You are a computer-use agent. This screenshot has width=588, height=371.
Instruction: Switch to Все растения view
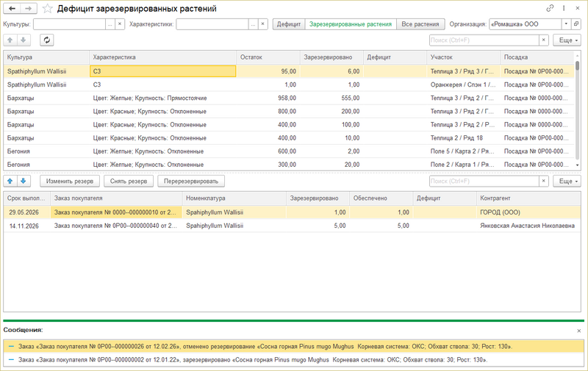coord(421,24)
